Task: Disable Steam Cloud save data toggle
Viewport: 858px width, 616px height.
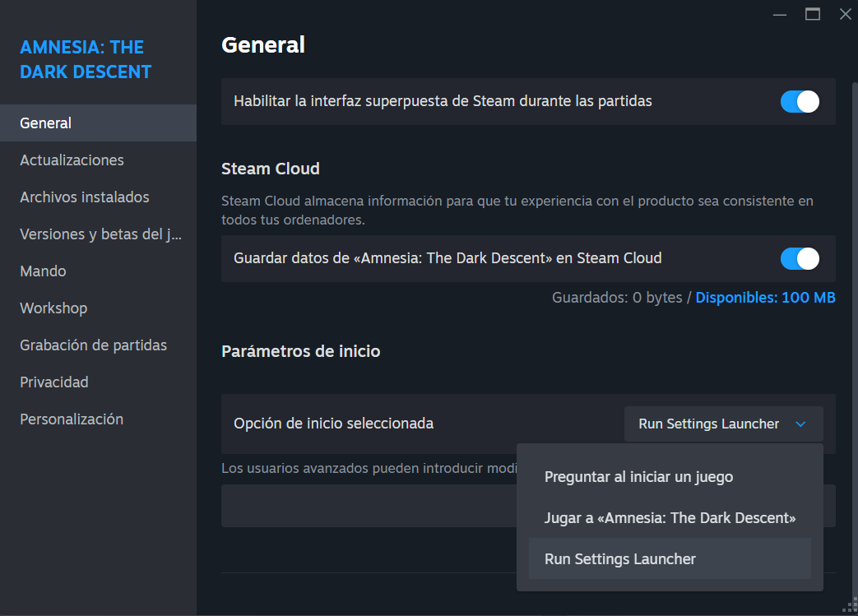Action: click(x=800, y=259)
